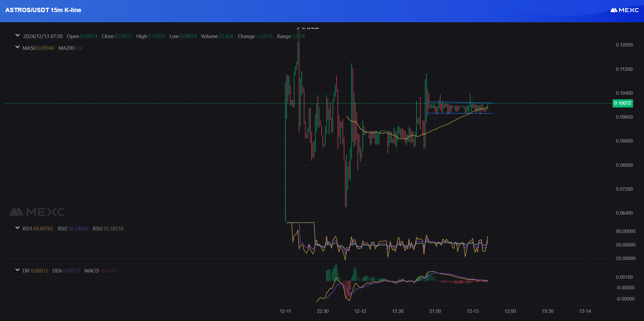Viewport: 644px width, 321px height.
Task: Collapse the MA50 indicator legend chevron
Action: (18, 47)
